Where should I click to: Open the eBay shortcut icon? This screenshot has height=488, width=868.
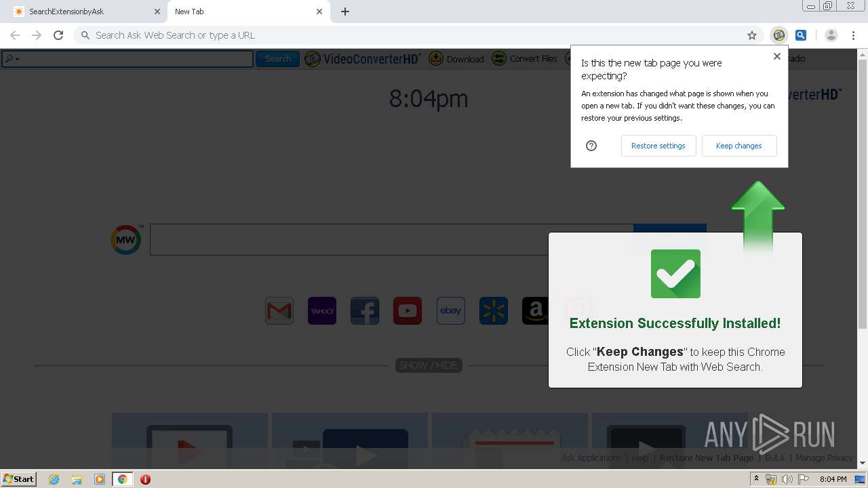pyautogui.click(x=450, y=311)
